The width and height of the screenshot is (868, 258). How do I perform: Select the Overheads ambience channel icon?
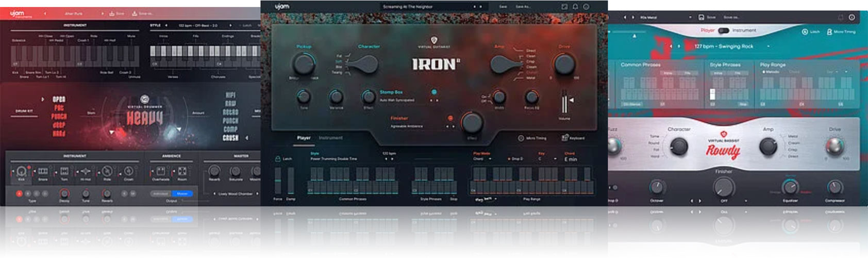[160, 171]
